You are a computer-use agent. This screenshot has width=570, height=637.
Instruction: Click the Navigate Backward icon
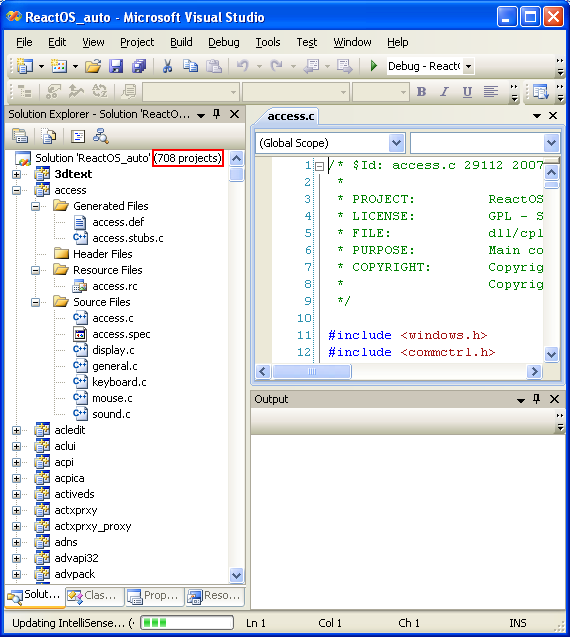pos(312,66)
